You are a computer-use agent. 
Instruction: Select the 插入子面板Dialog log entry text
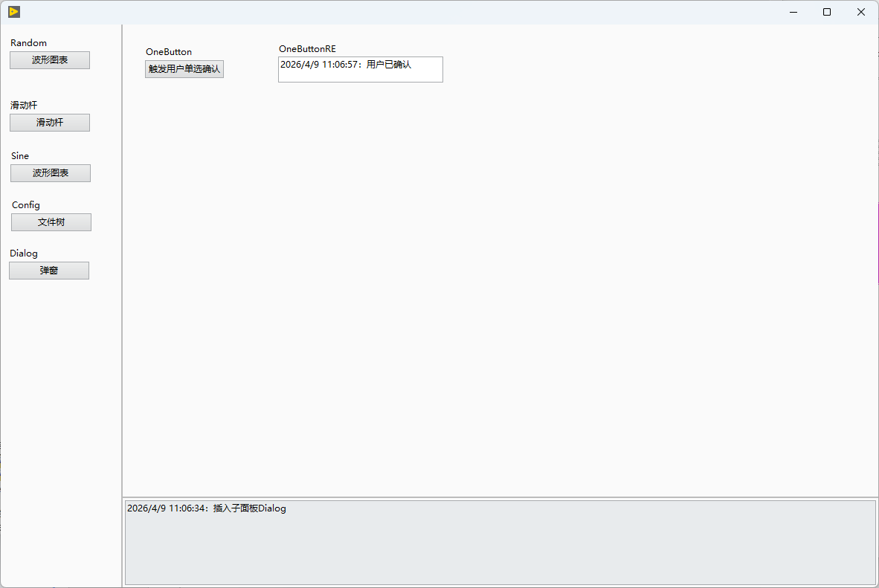click(249, 508)
